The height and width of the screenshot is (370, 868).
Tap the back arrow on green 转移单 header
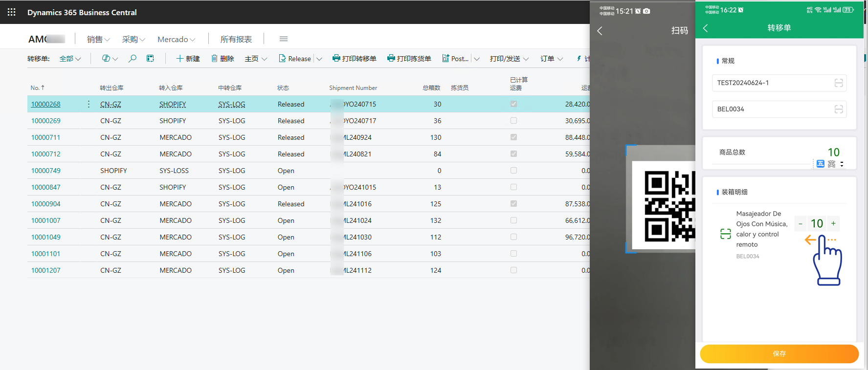[705, 28]
